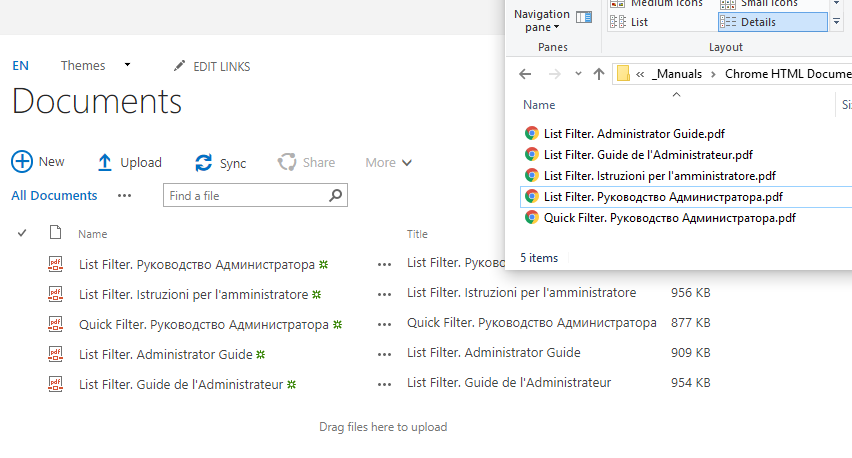The height and width of the screenshot is (458, 852).
Task: Click Chrome icon of Quick Filter. Руководство Администратора.pdf
Action: [531, 218]
